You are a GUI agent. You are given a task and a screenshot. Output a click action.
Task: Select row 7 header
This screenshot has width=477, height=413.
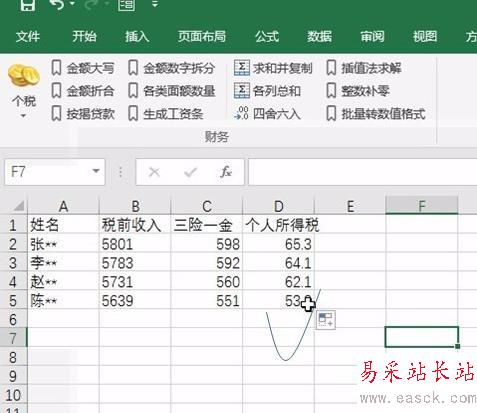[x=13, y=338]
